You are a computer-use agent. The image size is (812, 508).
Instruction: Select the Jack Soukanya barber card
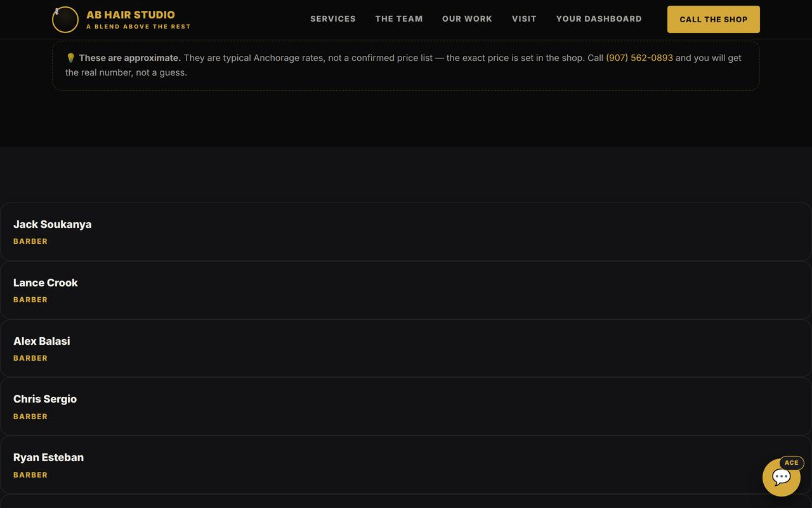406,232
